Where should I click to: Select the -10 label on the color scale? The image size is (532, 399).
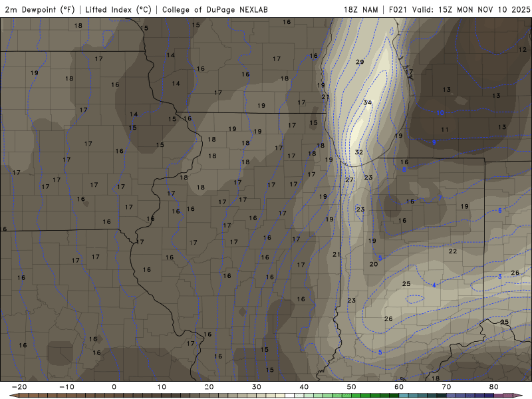tap(66, 387)
